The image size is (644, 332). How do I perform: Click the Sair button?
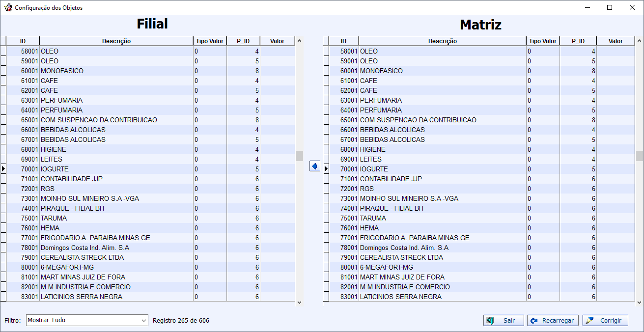point(504,320)
